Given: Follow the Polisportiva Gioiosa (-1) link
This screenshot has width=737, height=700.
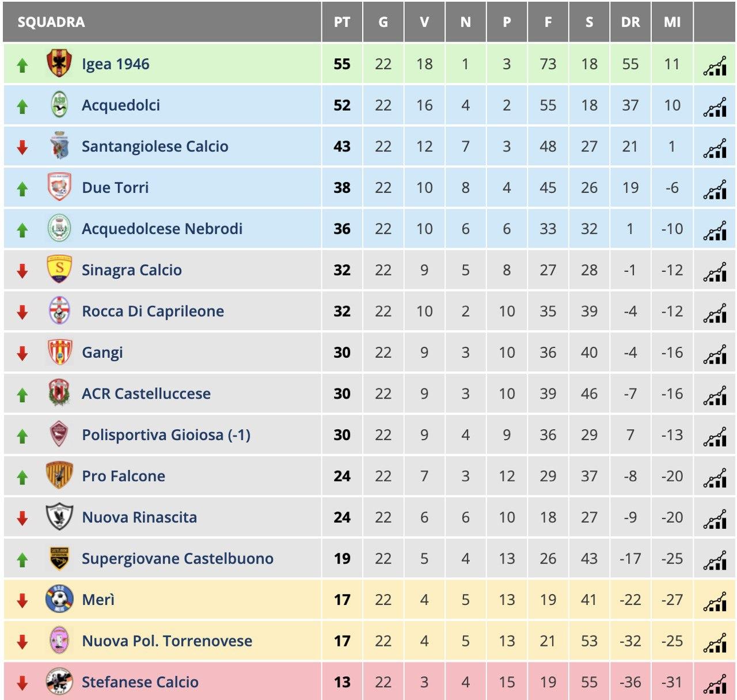Looking at the screenshot, I should tap(166, 435).
